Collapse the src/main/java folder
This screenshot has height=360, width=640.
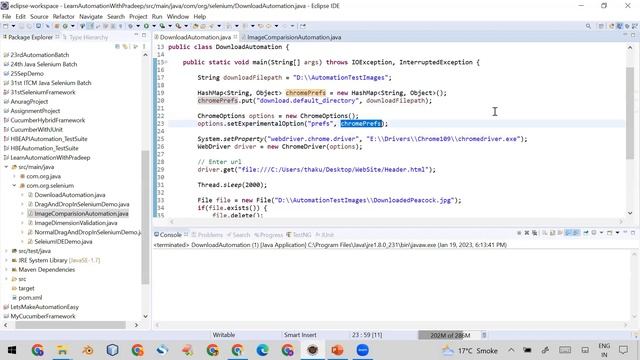click(x=6, y=167)
